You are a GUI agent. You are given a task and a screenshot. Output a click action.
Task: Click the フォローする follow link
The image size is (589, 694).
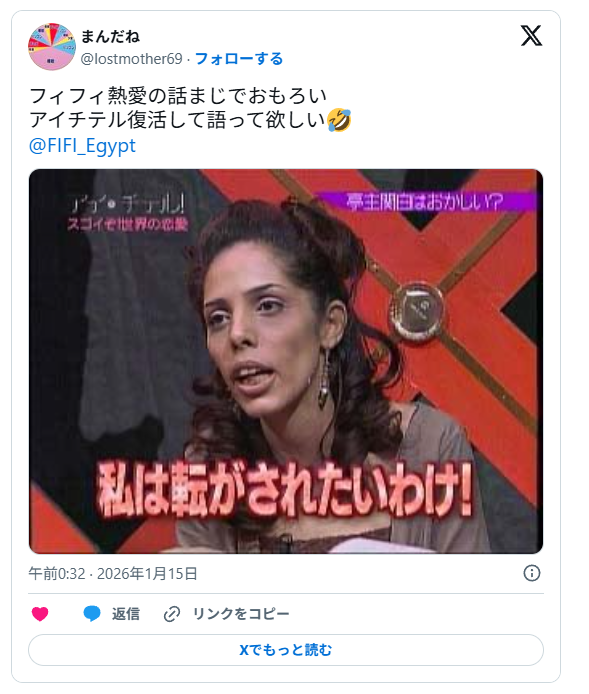(239, 59)
